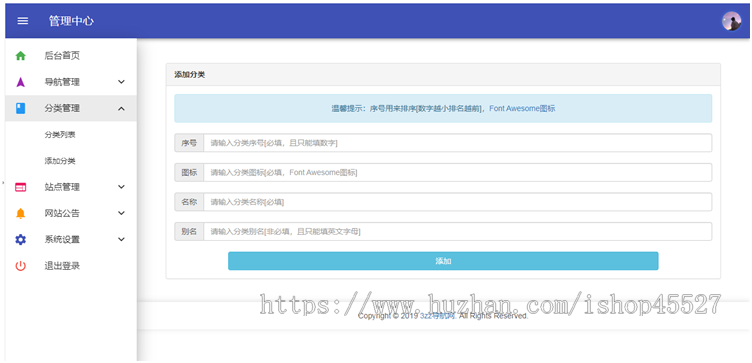Open the 系统设置 menu item

click(x=71, y=239)
